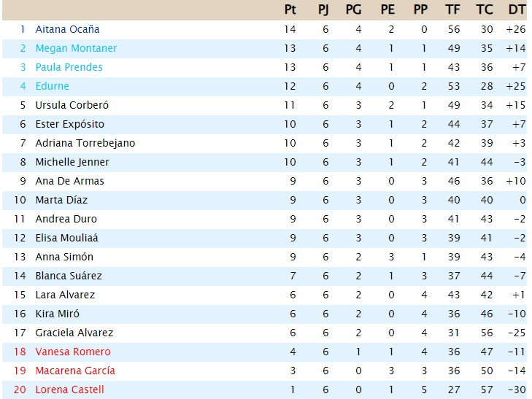Click the TF column header
The width and height of the screenshot is (532, 399).
pos(452,9)
